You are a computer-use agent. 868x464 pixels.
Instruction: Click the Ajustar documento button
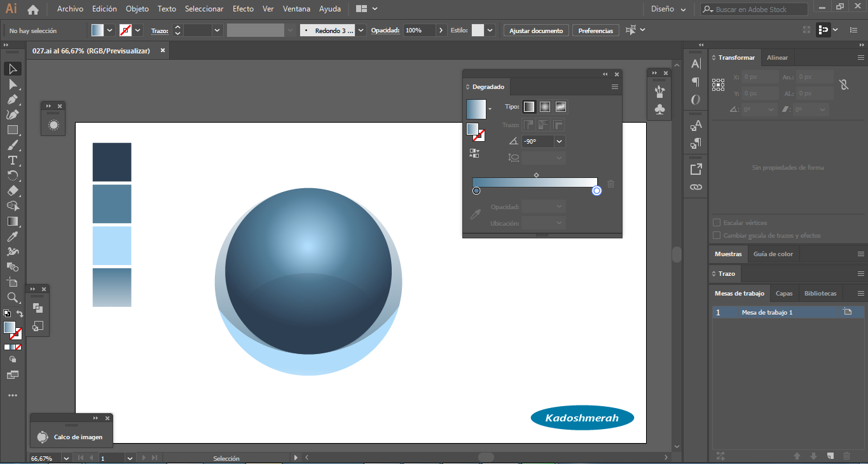pos(536,31)
